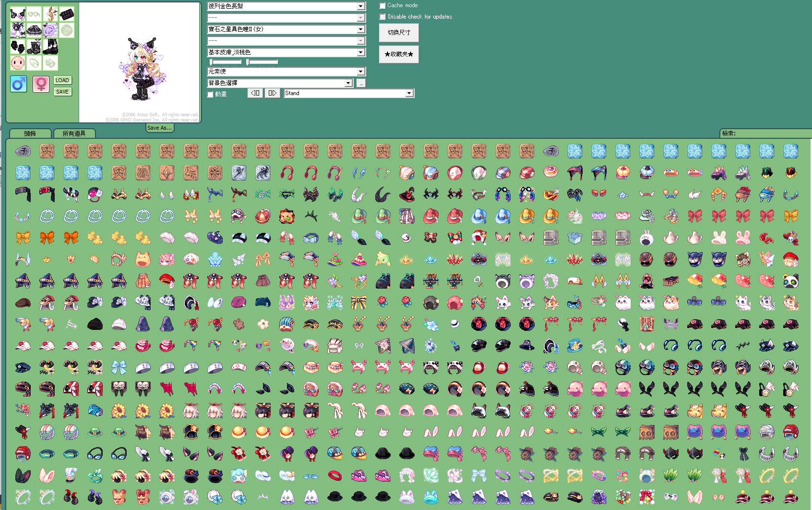Select the black thorn crown item
Viewport: 812px width, 510px height.
tap(310, 216)
